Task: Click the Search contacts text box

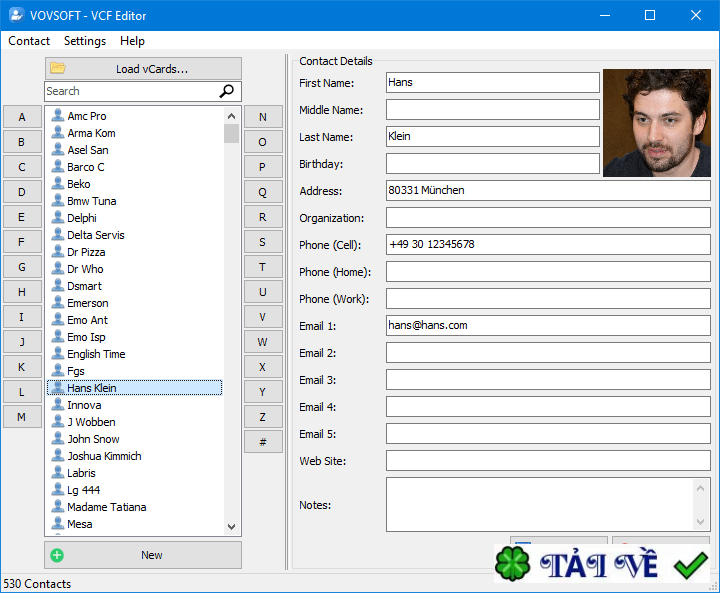Action: click(x=130, y=91)
